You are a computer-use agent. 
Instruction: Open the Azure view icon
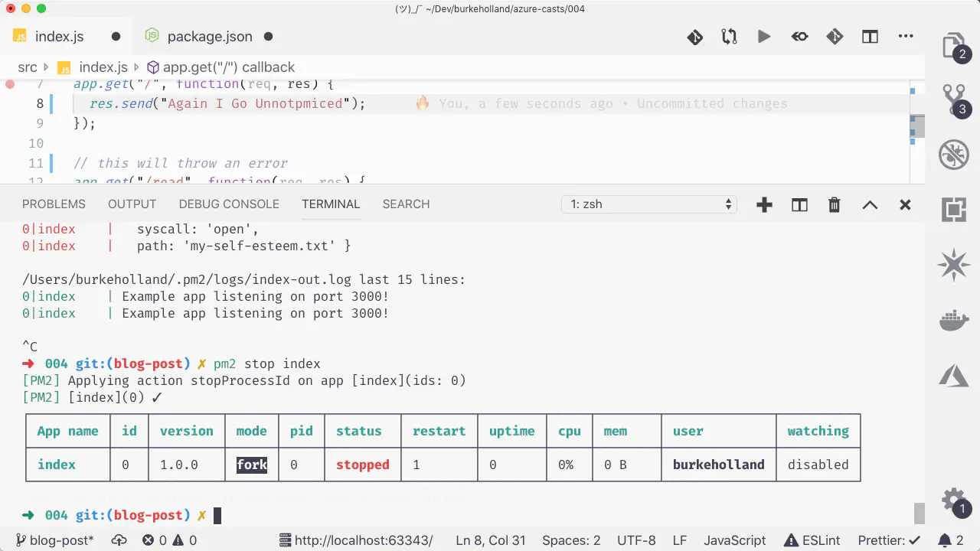tap(954, 375)
